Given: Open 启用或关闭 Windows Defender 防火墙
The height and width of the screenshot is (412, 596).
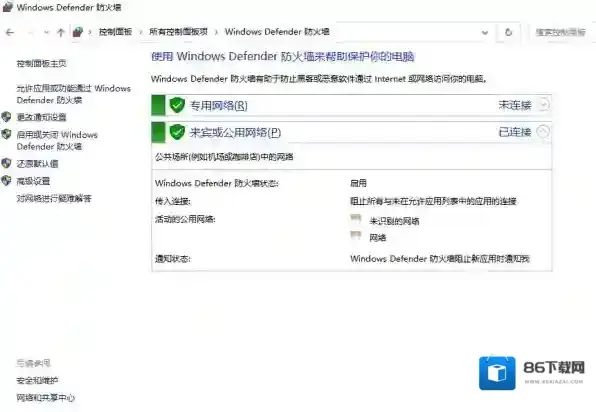Looking at the screenshot, I should pos(57,141).
